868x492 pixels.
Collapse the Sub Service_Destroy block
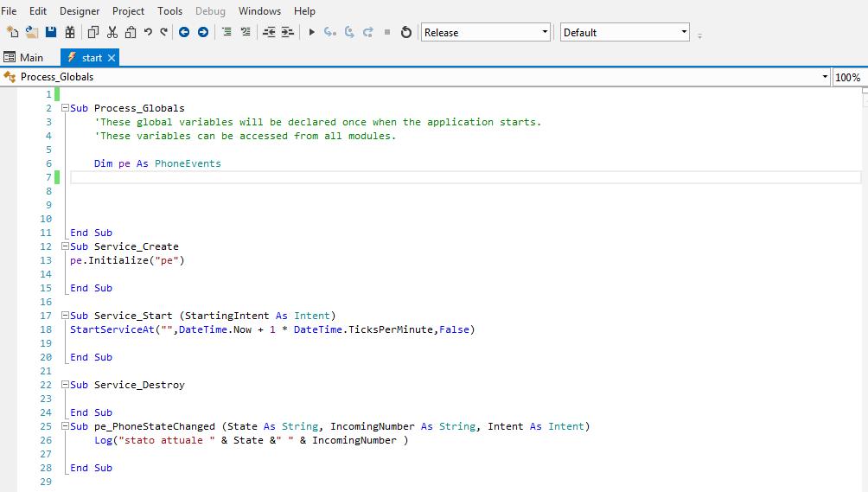click(65, 385)
